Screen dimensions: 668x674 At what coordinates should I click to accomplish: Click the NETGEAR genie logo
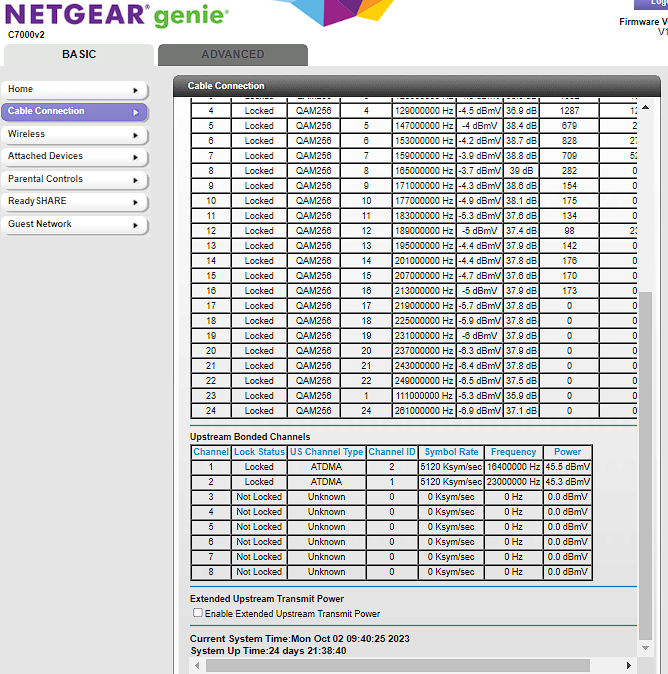118,17
